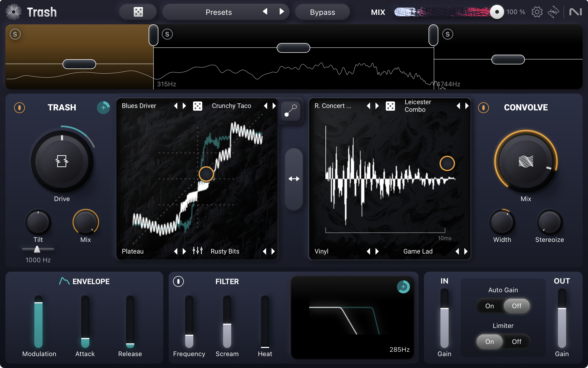Click the swap arrows between Trash and Convolve

tap(294, 179)
